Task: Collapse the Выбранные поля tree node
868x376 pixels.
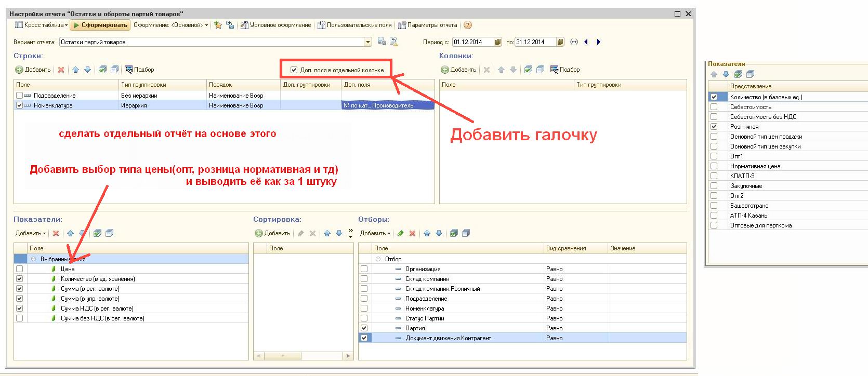Action: click(x=34, y=259)
